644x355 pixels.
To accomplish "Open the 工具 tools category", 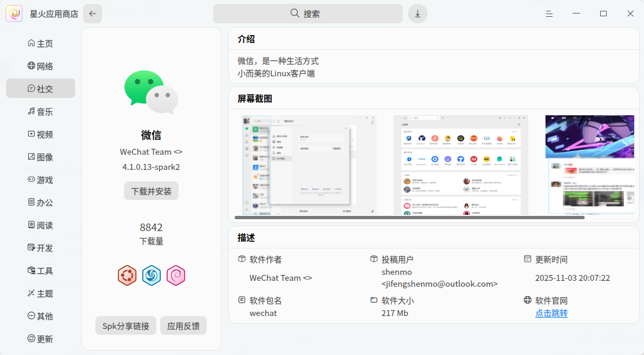I will (x=40, y=271).
